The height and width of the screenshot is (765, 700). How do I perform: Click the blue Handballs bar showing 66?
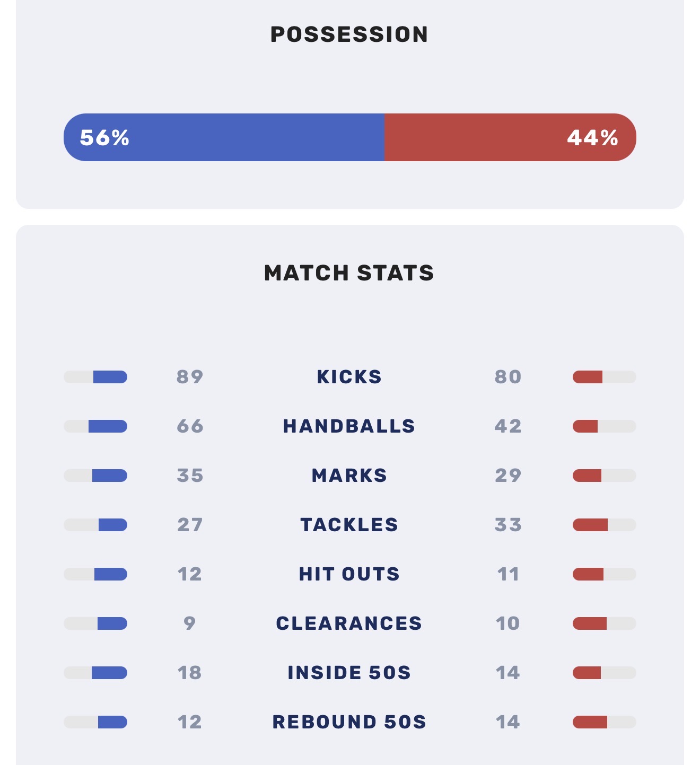[x=95, y=426]
